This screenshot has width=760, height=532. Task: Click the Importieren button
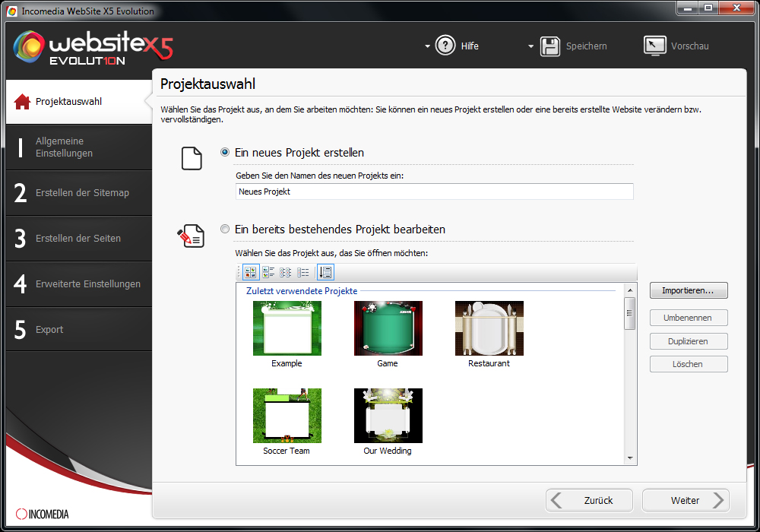(688, 290)
